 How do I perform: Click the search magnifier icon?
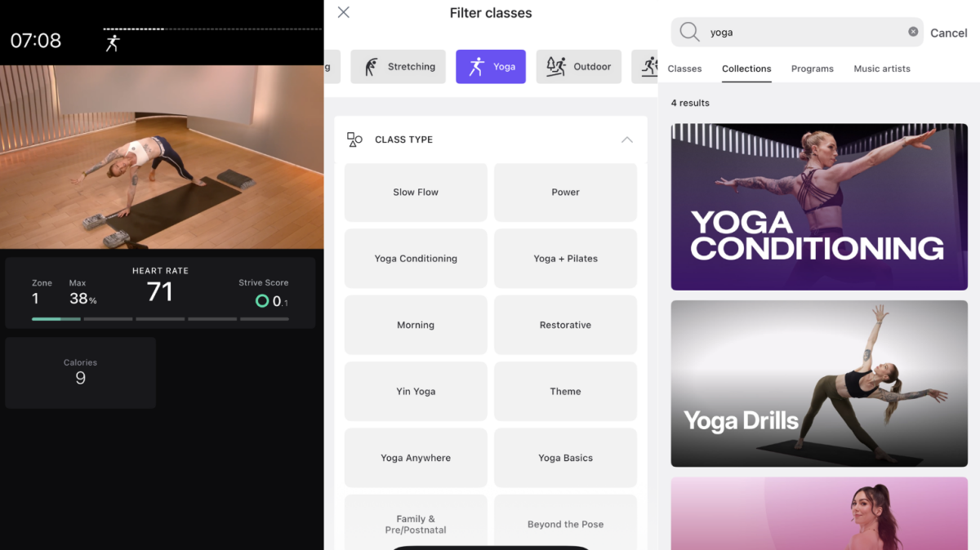pos(690,33)
